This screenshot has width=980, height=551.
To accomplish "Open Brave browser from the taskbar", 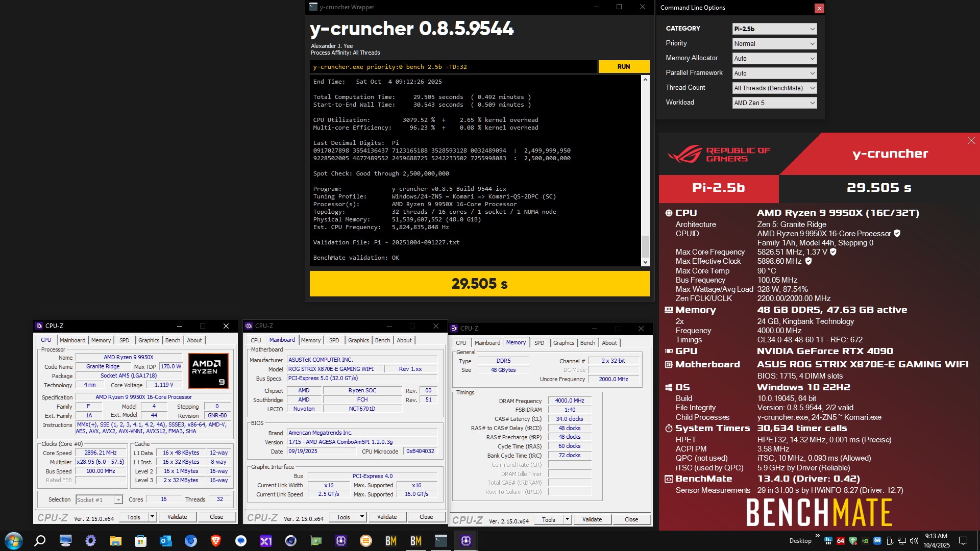I will [x=215, y=541].
